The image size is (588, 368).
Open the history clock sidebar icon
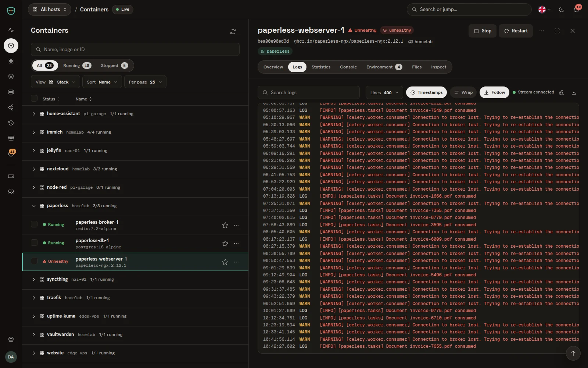tap(11, 123)
